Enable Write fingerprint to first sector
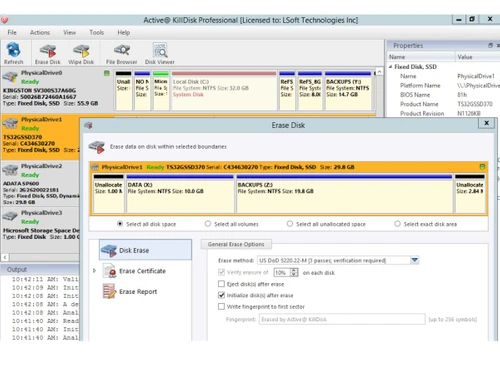Viewport: 500px width, 375px height. point(221,306)
